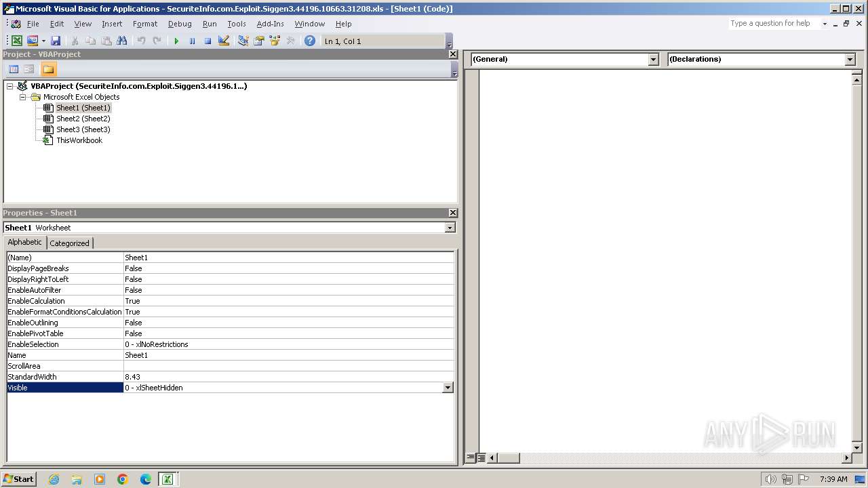Image resolution: width=868 pixels, height=488 pixels.
Task: Close the Properties - Sheet1 pane
Action: point(453,213)
